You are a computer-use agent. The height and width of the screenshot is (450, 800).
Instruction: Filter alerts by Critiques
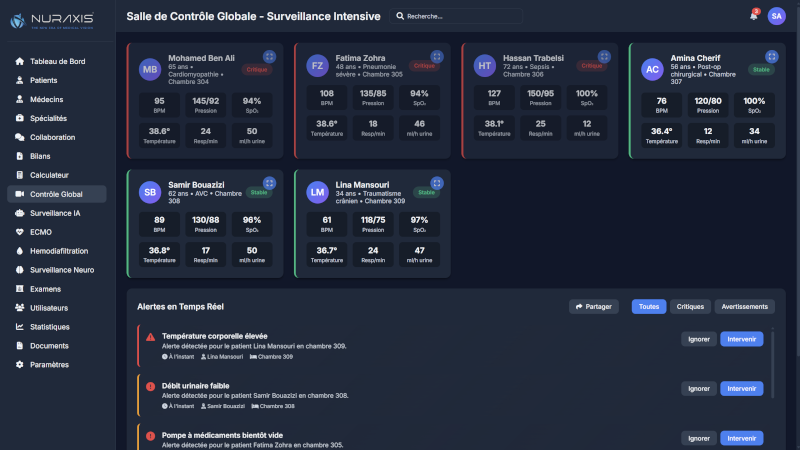[x=690, y=307]
